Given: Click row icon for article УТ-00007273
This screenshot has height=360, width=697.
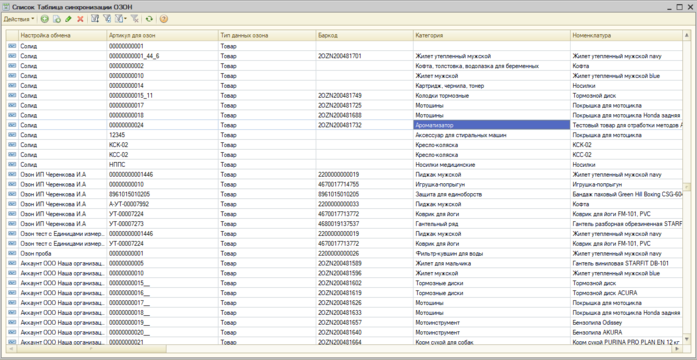Looking at the screenshot, I should [x=12, y=224].
